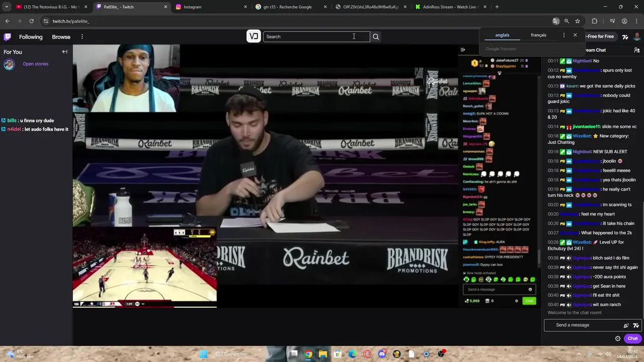
Task: Click the site info icon in address bar
Action: pos(46,21)
